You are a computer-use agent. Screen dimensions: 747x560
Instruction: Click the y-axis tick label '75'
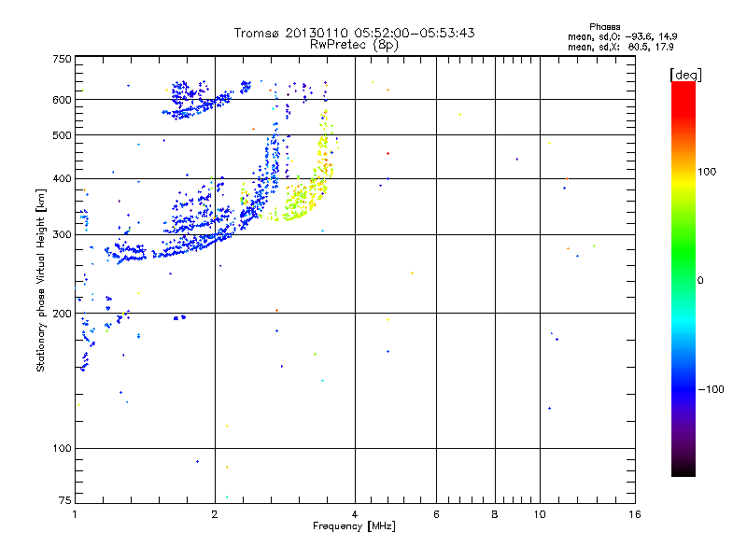pyautogui.click(x=65, y=500)
